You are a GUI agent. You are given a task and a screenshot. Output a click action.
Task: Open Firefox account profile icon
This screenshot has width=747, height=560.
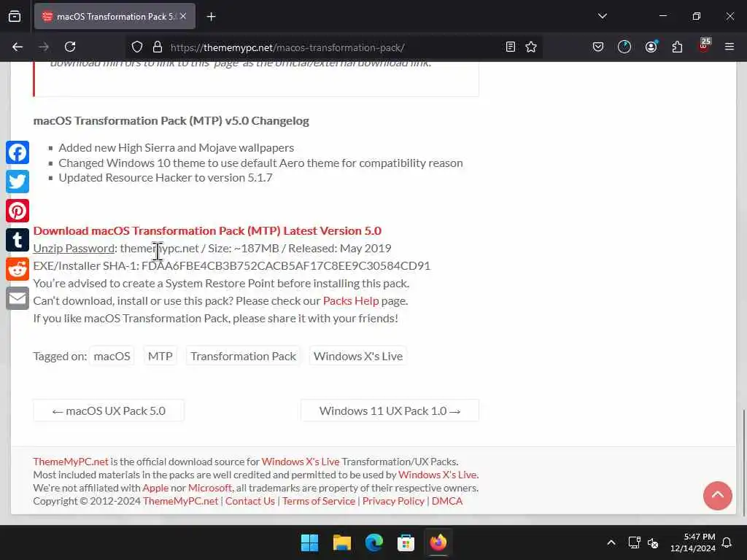coord(651,47)
